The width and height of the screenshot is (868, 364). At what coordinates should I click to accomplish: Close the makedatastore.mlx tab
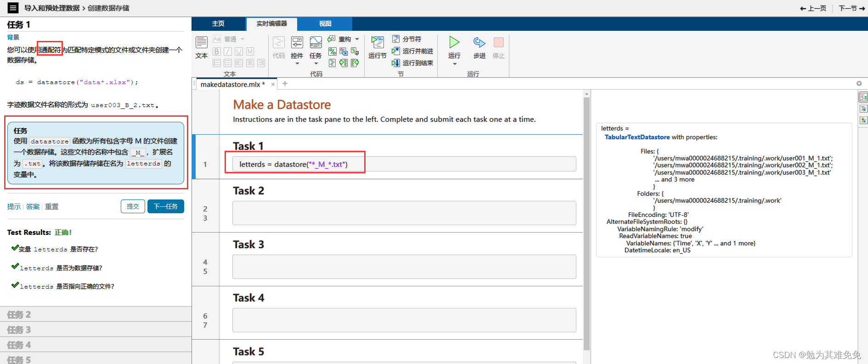click(273, 84)
